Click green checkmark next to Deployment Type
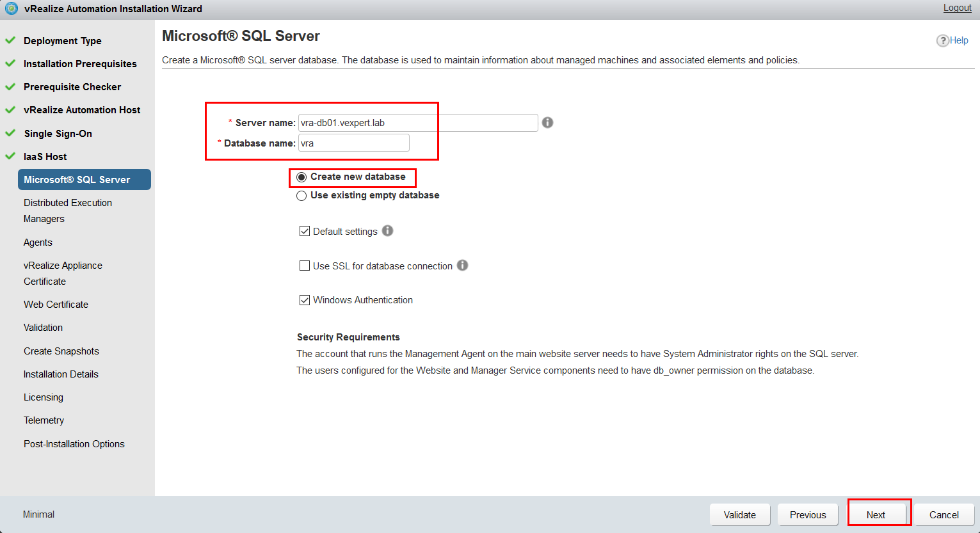 [10, 40]
